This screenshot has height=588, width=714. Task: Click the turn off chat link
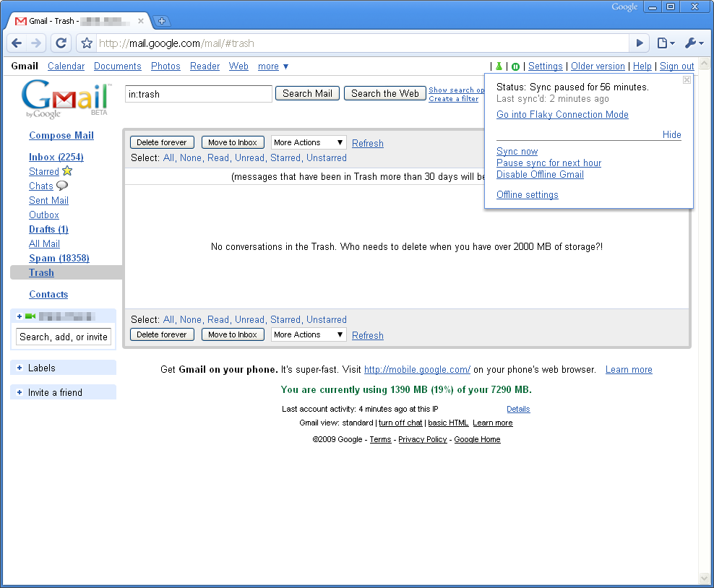click(x=400, y=423)
